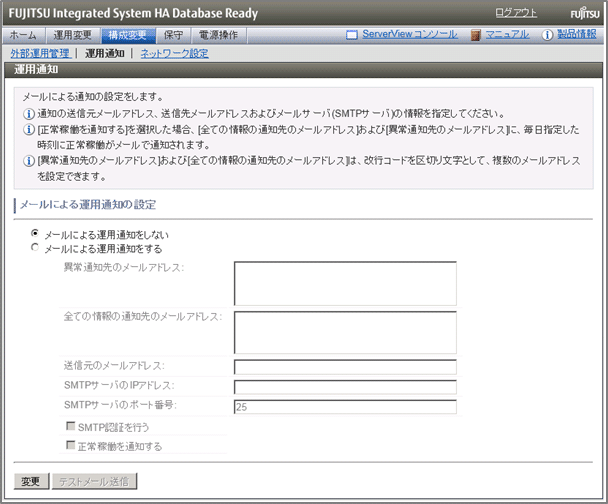608x504 pixels.
Task: Click the SMTPサーバのIPアドレス: label
Action: (x=119, y=385)
